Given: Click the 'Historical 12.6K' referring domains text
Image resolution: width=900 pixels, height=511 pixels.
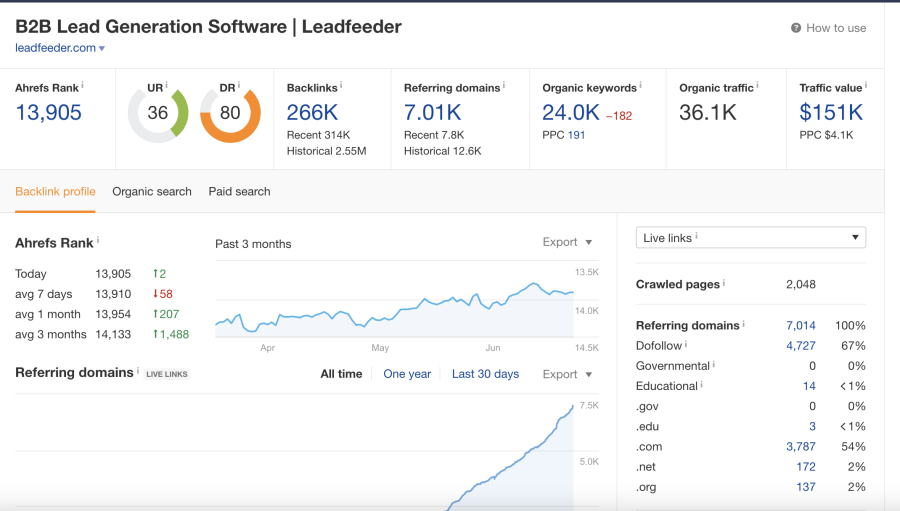Looking at the screenshot, I should tap(443, 151).
